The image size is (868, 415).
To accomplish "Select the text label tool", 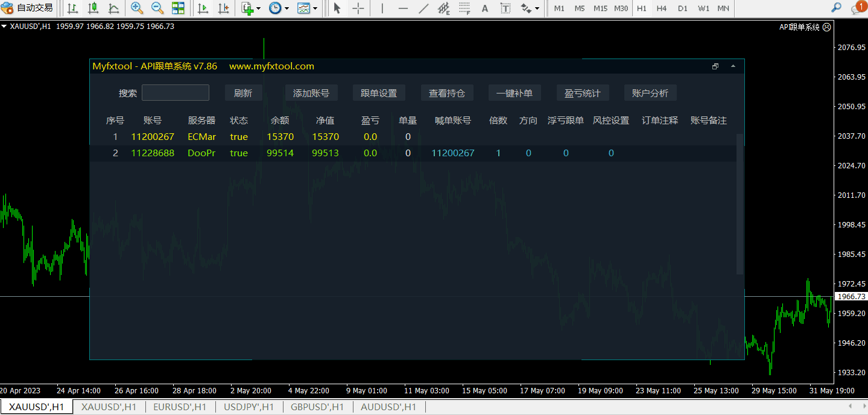I will [505, 8].
